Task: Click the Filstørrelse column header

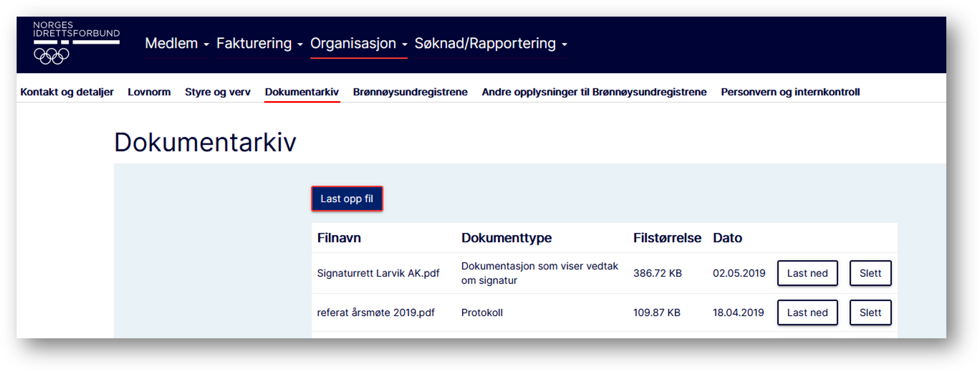Action: (667, 238)
